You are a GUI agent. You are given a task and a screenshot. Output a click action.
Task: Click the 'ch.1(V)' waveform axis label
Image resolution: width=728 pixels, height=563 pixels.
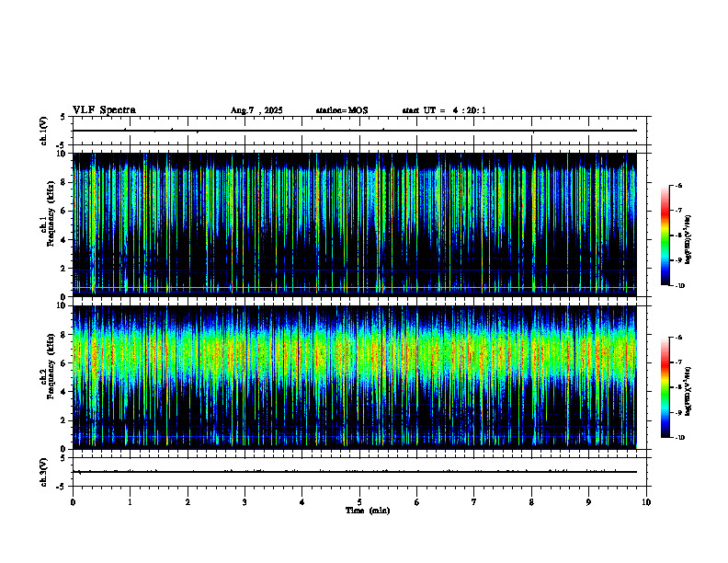pyautogui.click(x=43, y=131)
